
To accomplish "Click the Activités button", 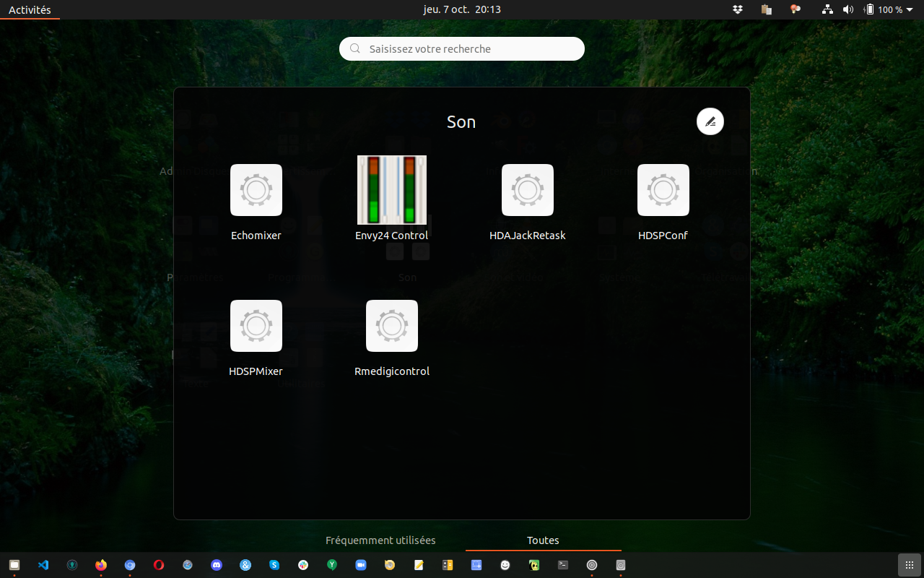I will coord(30,9).
